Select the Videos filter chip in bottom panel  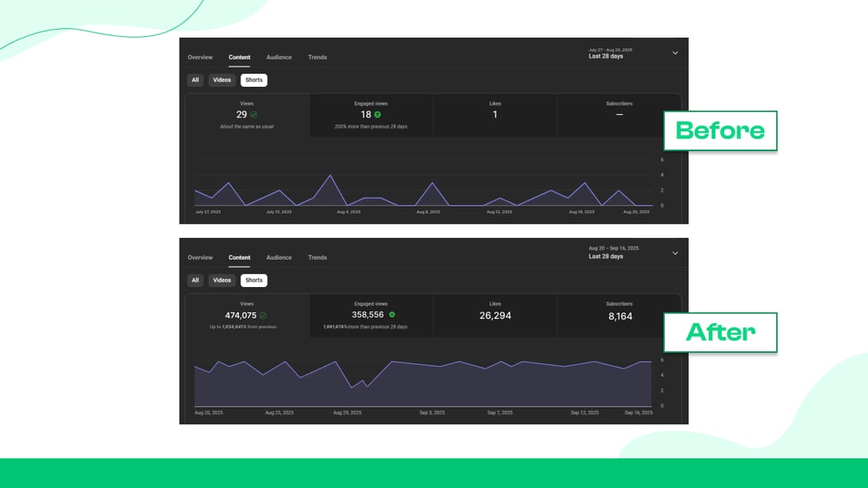pos(222,281)
